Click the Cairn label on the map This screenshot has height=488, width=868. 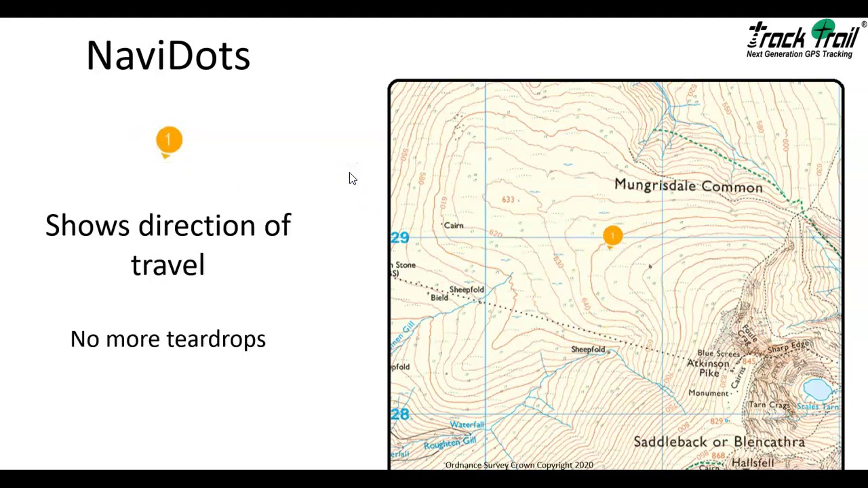(x=454, y=226)
